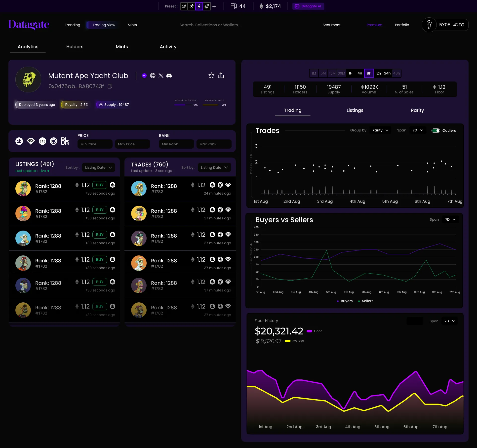Click the purple Floor legend swatch

tap(309, 331)
